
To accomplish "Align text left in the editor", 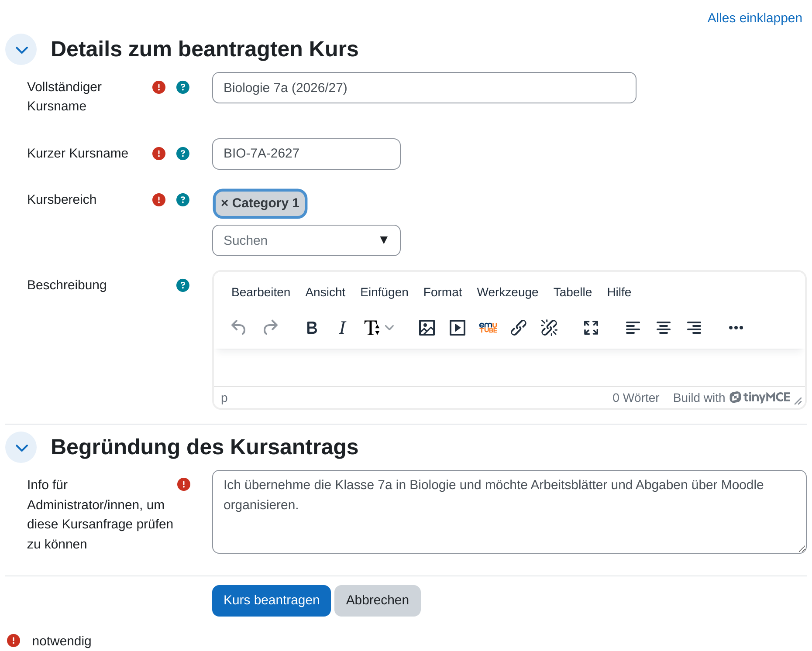I will pyautogui.click(x=633, y=327).
